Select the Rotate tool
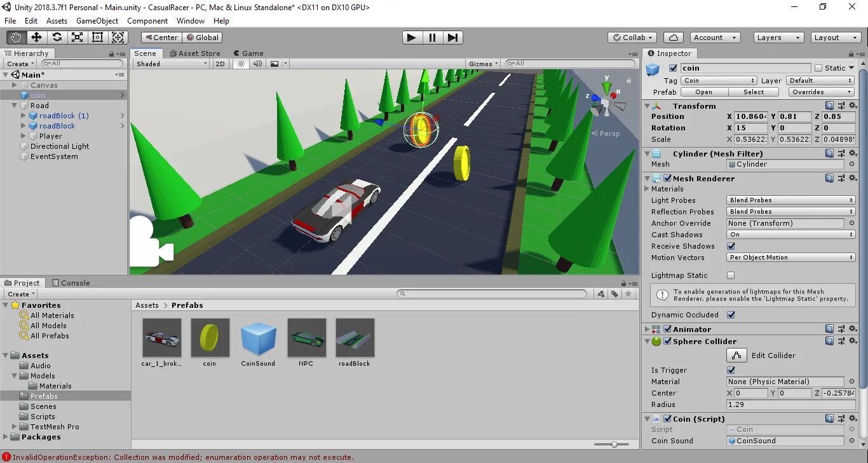 click(57, 38)
